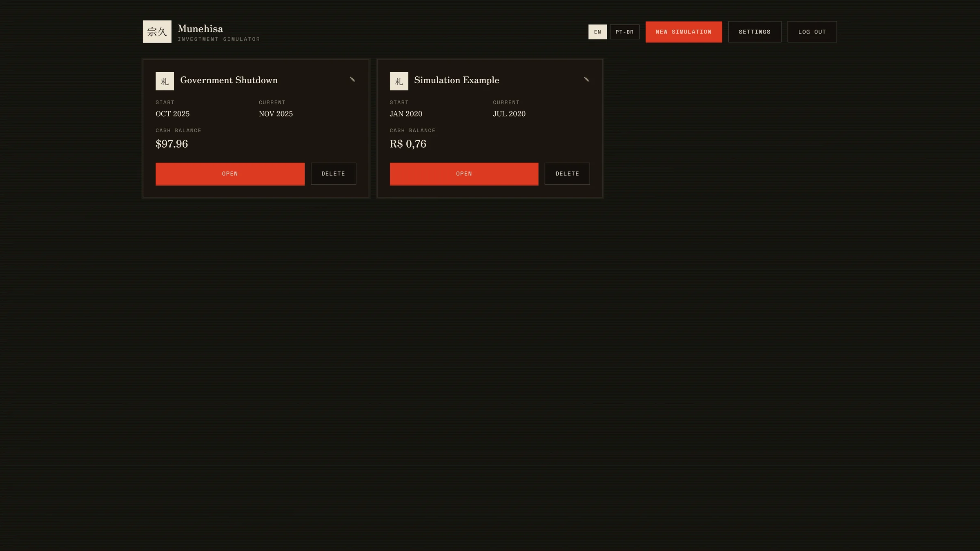This screenshot has height=551, width=980.
Task: Open the Government Shutdown simulation
Action: (x=230, y=174)
